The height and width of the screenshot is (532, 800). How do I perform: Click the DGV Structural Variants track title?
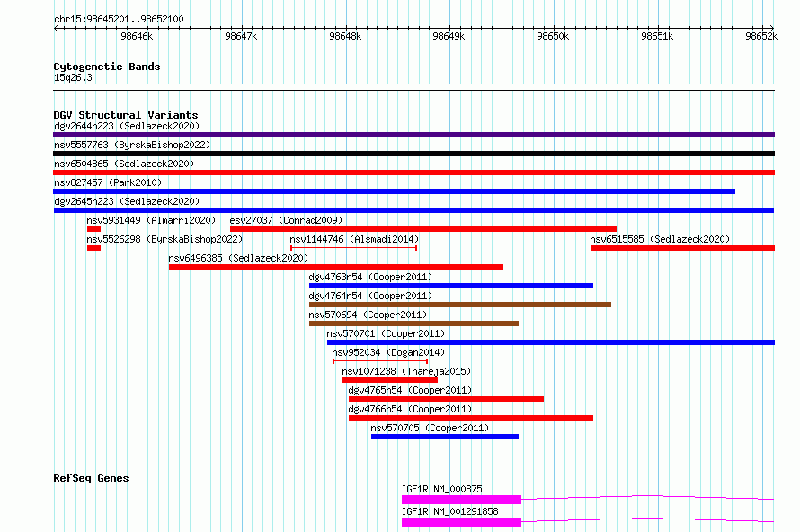[x=126, y=115]
